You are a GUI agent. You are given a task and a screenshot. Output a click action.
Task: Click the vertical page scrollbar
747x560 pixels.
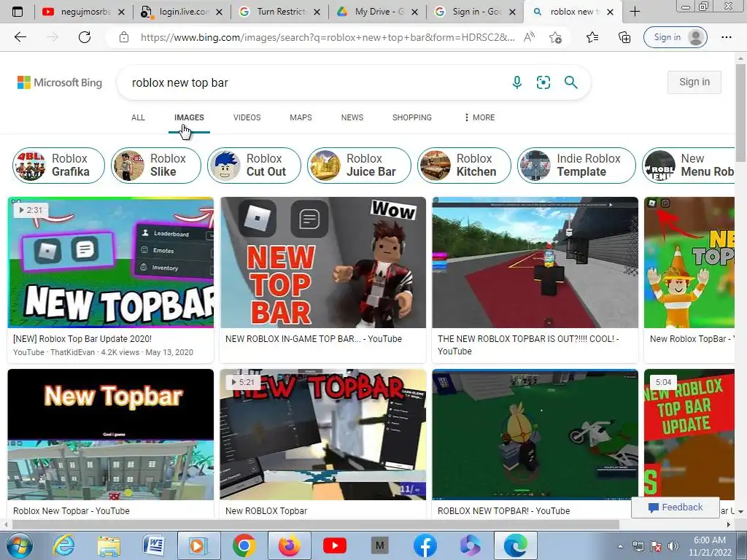[741, 114]
